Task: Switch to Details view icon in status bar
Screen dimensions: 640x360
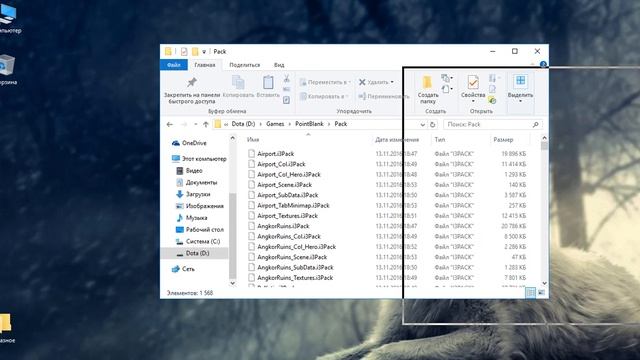Action: (x=530, y=292)
